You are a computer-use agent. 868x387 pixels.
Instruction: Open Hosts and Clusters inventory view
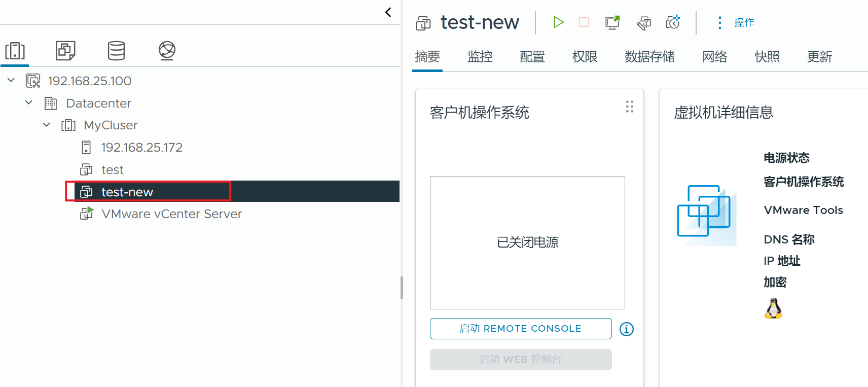[15, 51]
